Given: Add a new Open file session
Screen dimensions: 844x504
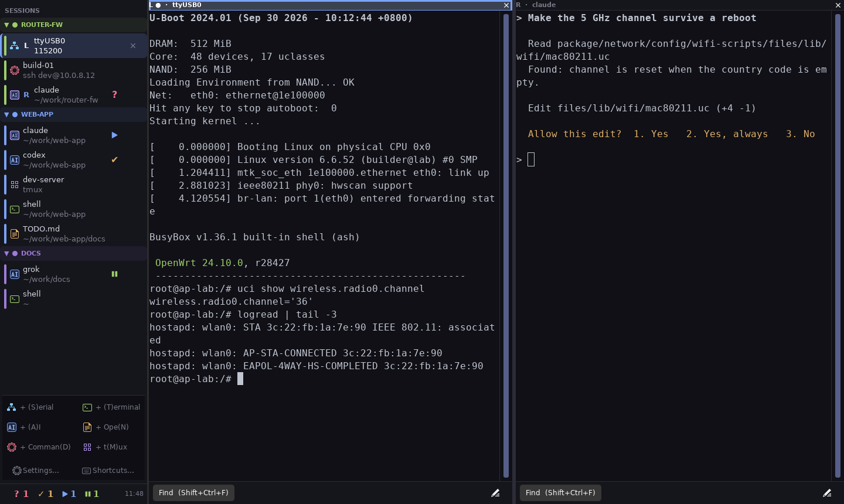Looking at the screenshot, I should pyautogui.click(x=106, y=427).
